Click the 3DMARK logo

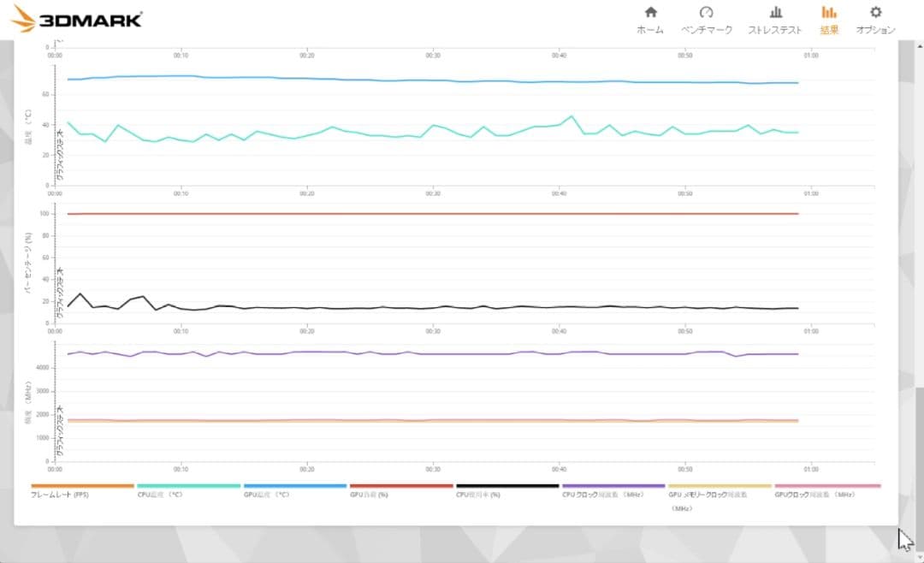point(78,19)
